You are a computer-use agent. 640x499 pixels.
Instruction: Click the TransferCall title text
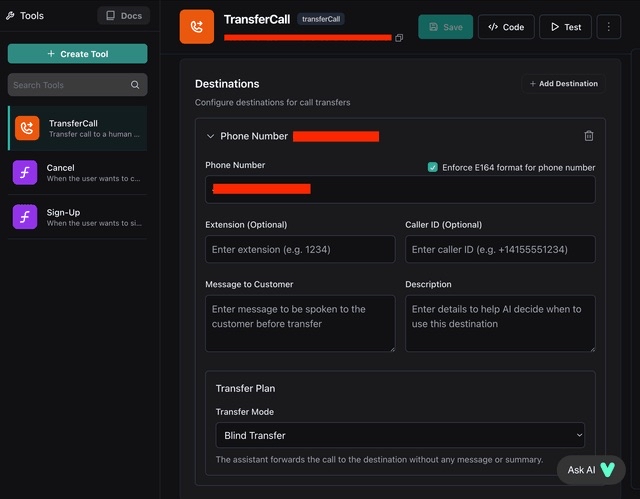click(257, 19)
